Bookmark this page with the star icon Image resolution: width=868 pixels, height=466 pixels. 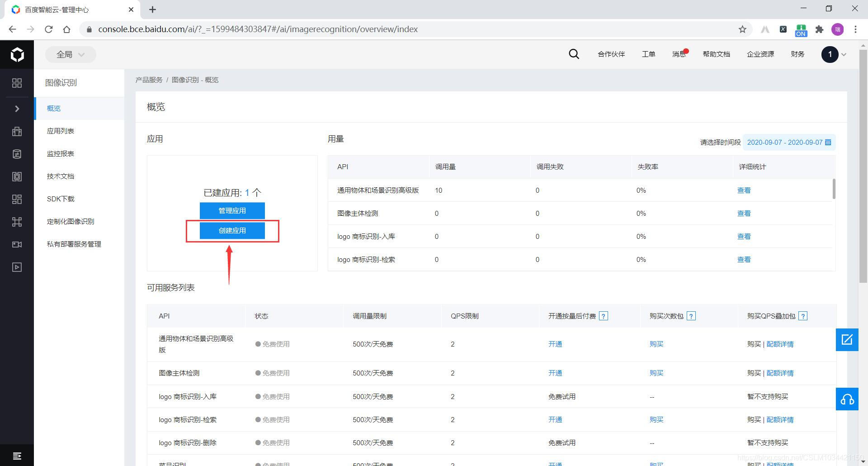pyautogui.click(x=742, y=29)
